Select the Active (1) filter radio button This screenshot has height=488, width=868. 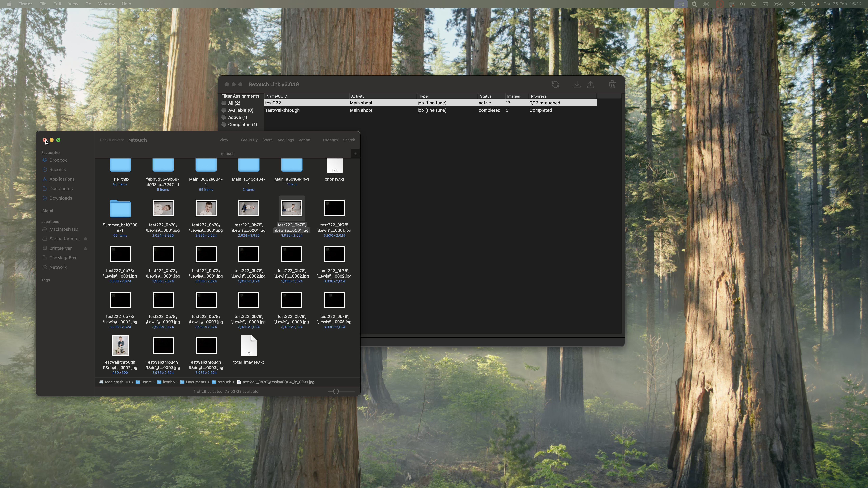pyautogui.click(x=224, y=117)
